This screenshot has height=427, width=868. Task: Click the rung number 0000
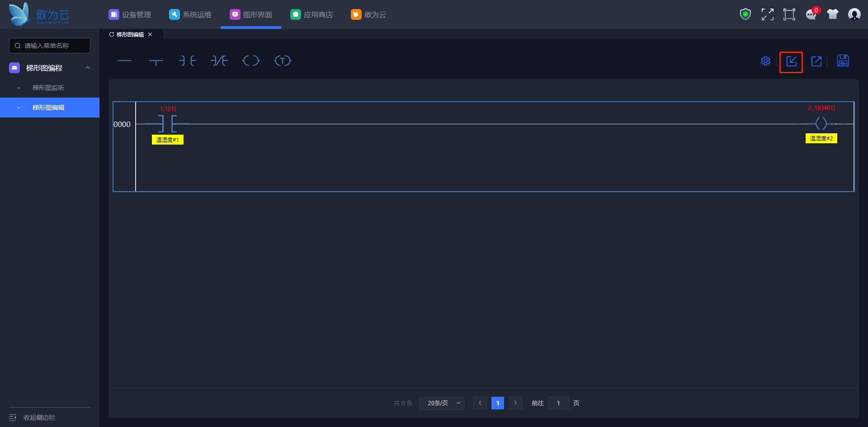point(122,124)
